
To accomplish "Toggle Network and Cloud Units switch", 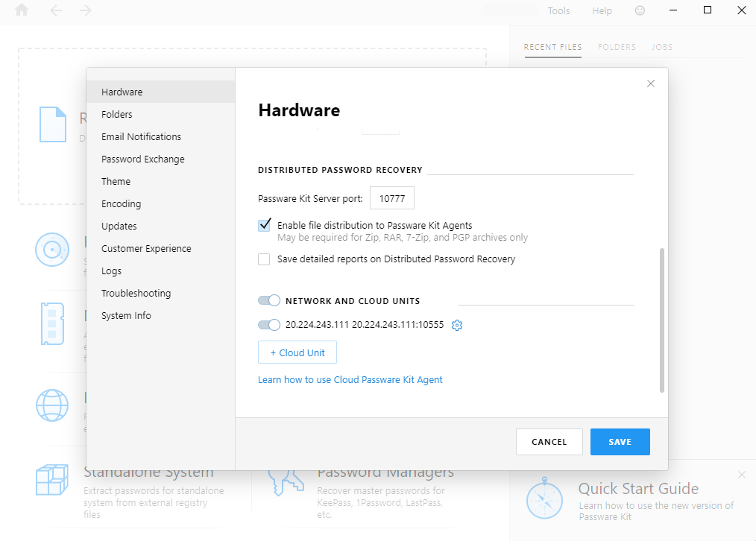I will pyautogui.click(x=269, y=300).
